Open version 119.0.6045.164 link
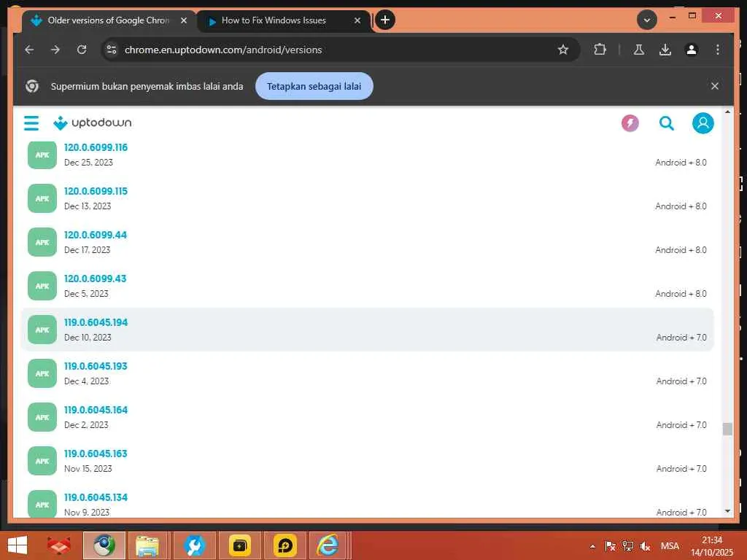Screen dimensions: 747x560 pyautogui.click(x=96, y=411)
